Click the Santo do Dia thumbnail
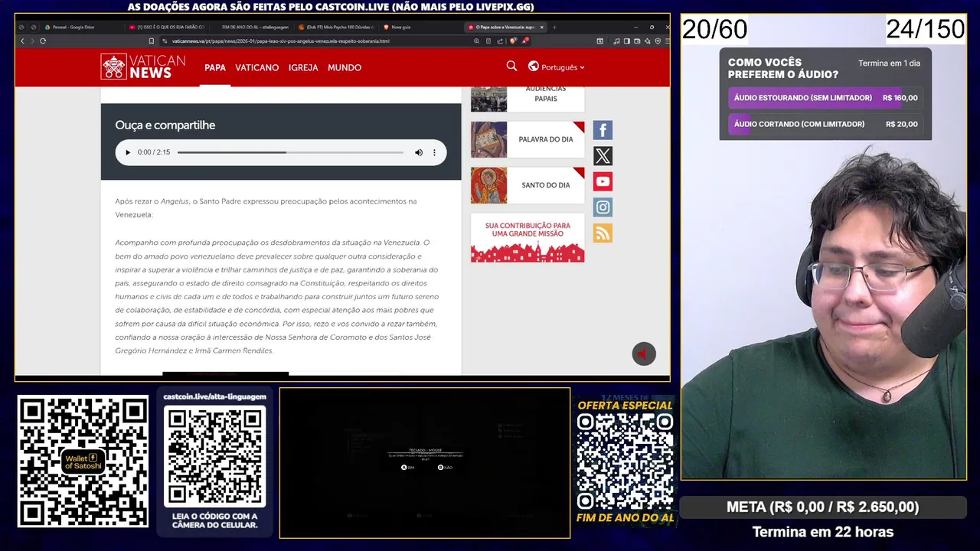This screenshot has height=551, width=980. coord(488,185)
